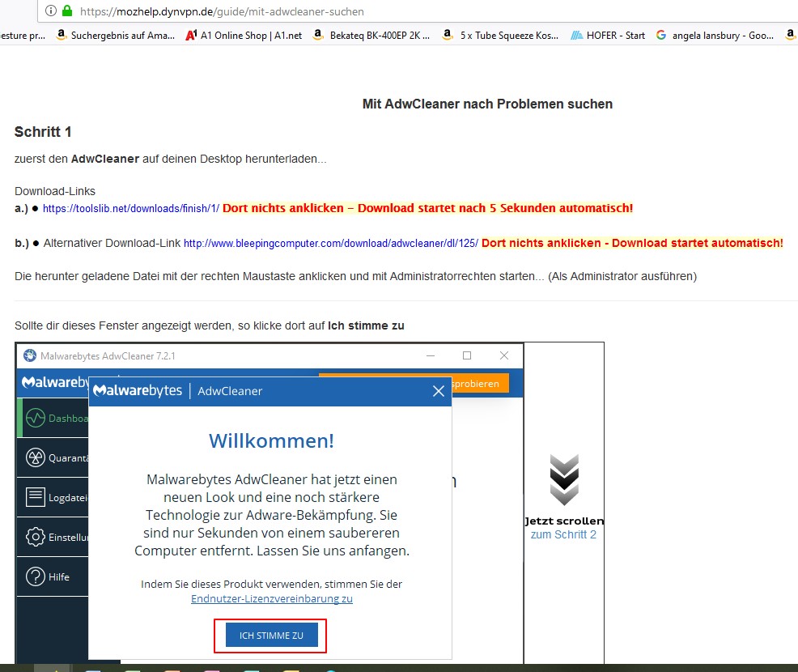The width and height of the screenshot is (798, 672).
Task: Click the ICH STIMME ZU button
Action: [x=271, y=636]
